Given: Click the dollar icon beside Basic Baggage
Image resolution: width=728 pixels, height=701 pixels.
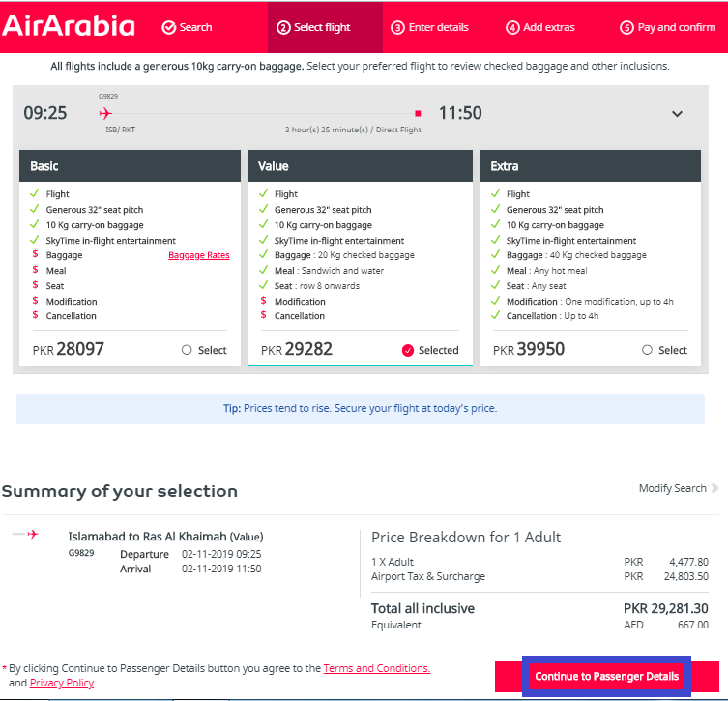Looking at the screenshot, I should (35, 254).
